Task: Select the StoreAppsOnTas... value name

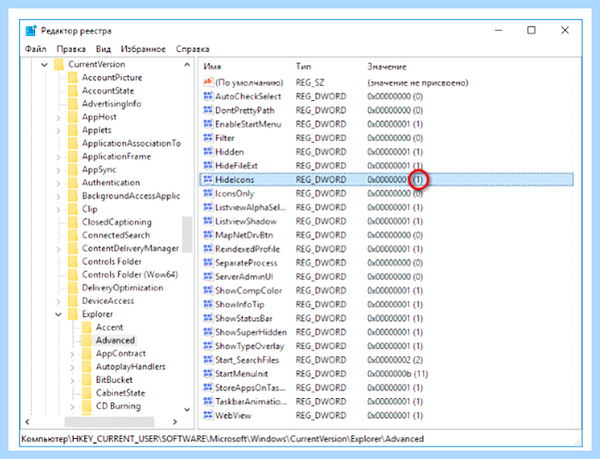Action: click(x=250, y=388)
